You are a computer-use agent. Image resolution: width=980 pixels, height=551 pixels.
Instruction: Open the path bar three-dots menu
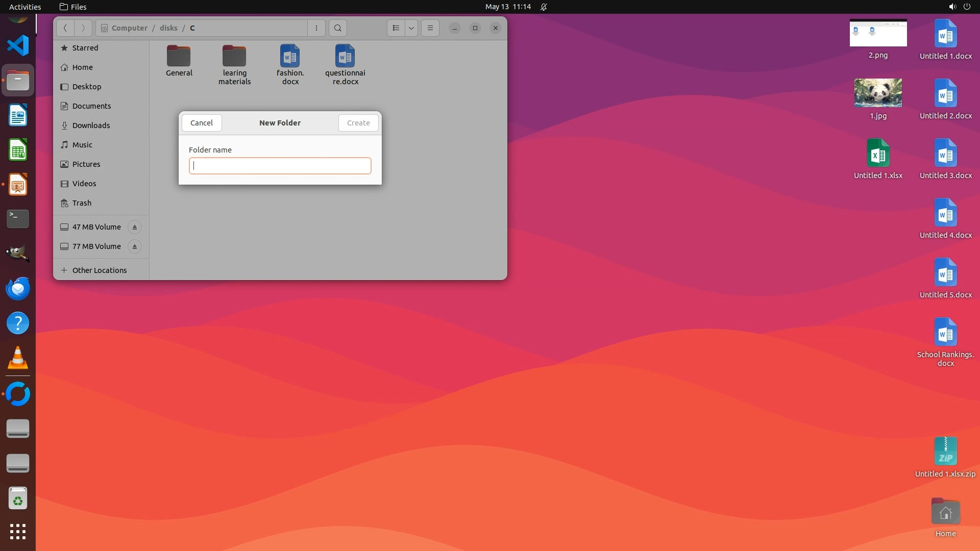(x=316, y=28)
